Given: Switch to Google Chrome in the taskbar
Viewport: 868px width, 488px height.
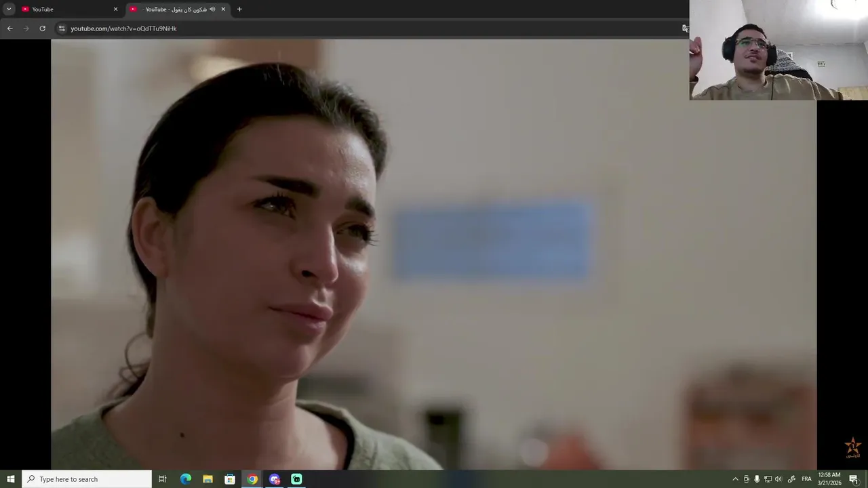Looking at the screenshot, I should point(252,479).
